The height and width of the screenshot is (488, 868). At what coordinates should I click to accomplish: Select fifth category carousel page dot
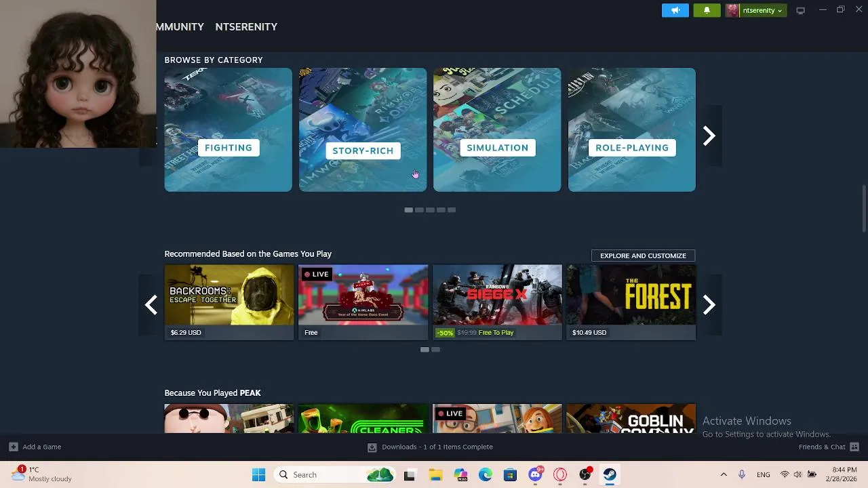coord(452,210)
